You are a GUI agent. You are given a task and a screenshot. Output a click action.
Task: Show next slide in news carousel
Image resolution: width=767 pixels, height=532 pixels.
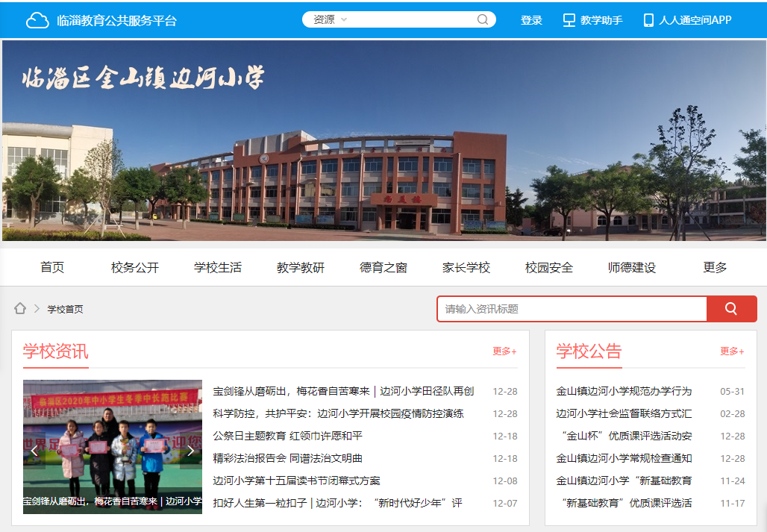(190, 450)
